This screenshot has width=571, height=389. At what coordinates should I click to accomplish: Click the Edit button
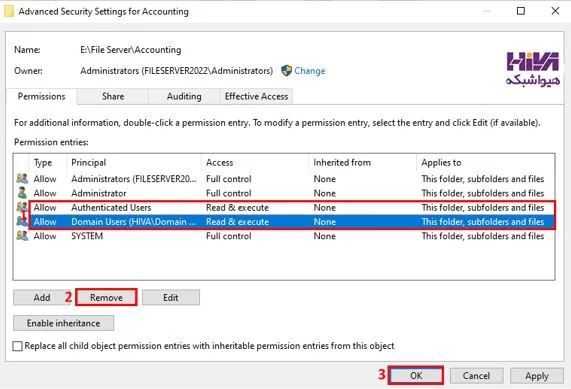point(171,298)
